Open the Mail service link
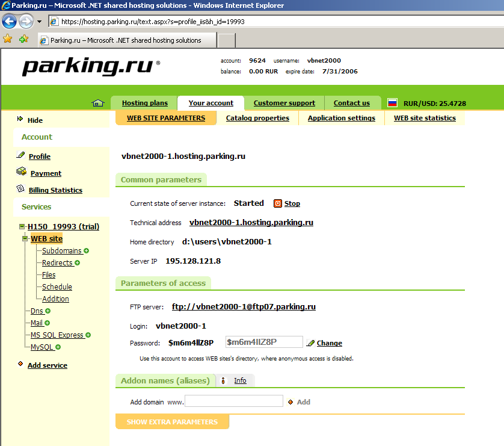This screenshot has width=504, height=446. 36,323
